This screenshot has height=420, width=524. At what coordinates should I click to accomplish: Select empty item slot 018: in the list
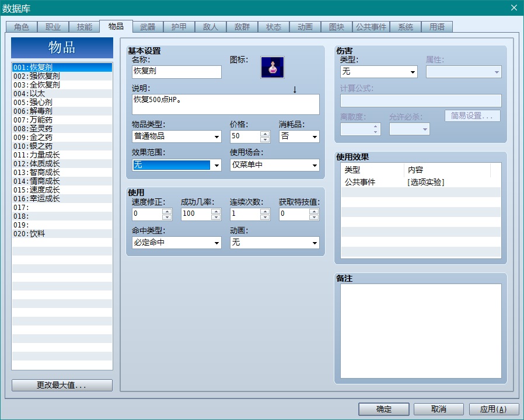[62, 216]
